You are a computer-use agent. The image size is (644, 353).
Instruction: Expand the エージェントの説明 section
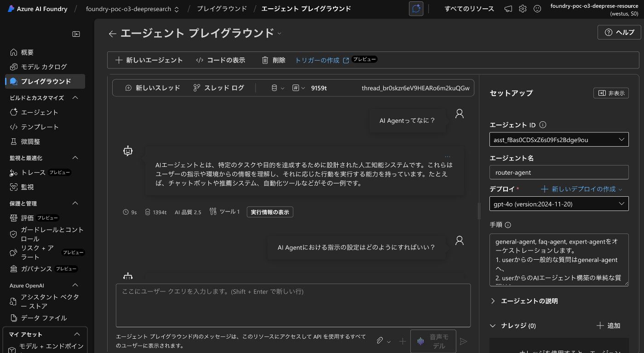pyautogui.click(x=524, y=301)
